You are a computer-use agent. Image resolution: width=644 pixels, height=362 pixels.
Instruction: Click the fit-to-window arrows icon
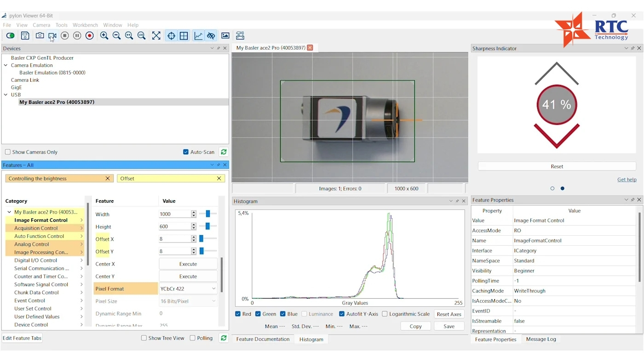point(156,36)
